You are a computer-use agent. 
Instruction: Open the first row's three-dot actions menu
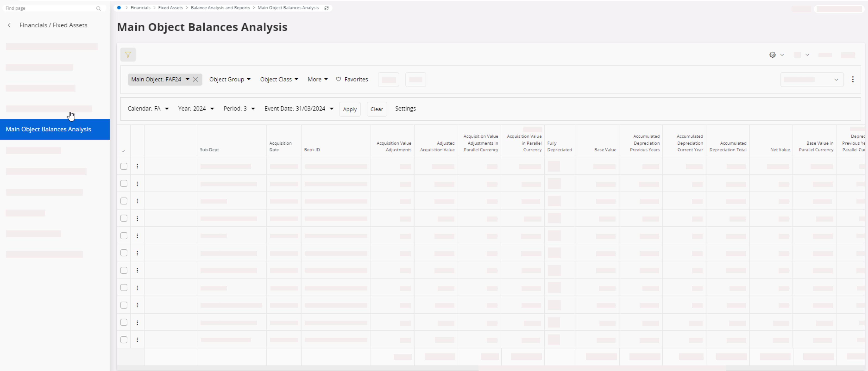pyautogui.click(x=137, y=166)
